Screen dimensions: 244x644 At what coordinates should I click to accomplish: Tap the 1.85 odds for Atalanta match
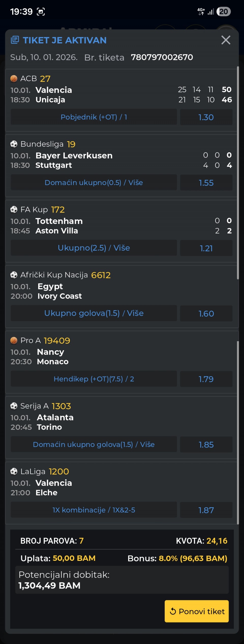coord(206,444)
